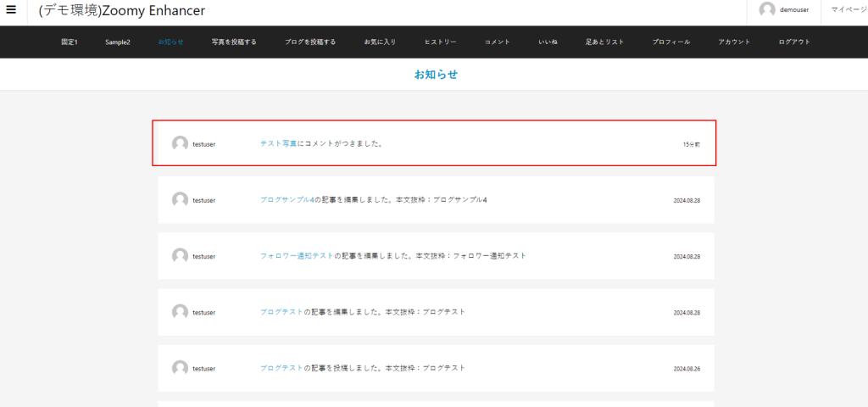868x407 pixels.
Task: Click ログアウト to sign out
Action: 794,42
